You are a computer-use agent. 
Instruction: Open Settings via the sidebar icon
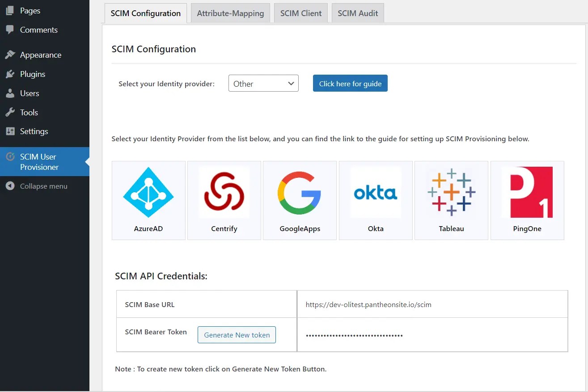[x=10, y=131]
